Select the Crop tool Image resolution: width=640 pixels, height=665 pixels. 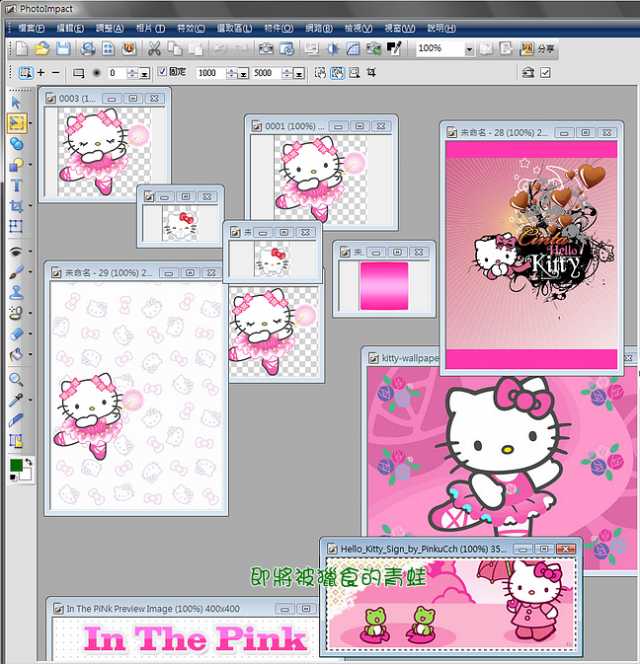16,206
